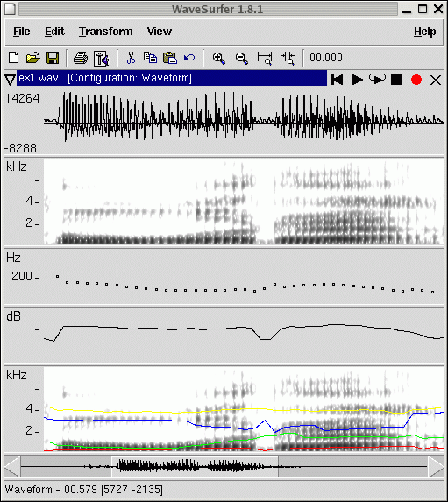Stop playback with the square button

[396, 80]
